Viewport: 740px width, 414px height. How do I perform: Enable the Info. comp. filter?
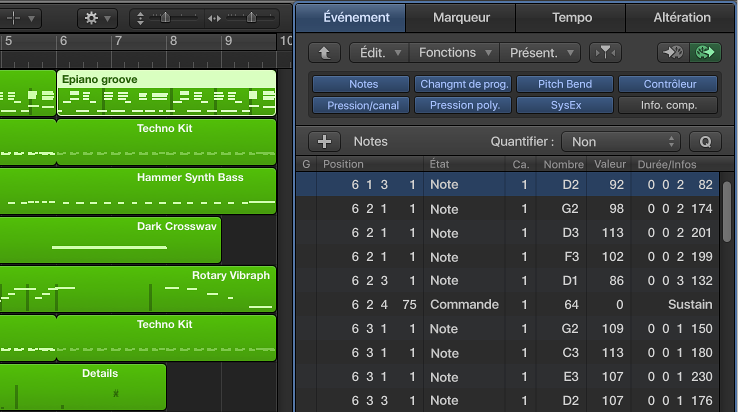click(x=667, y=105)
